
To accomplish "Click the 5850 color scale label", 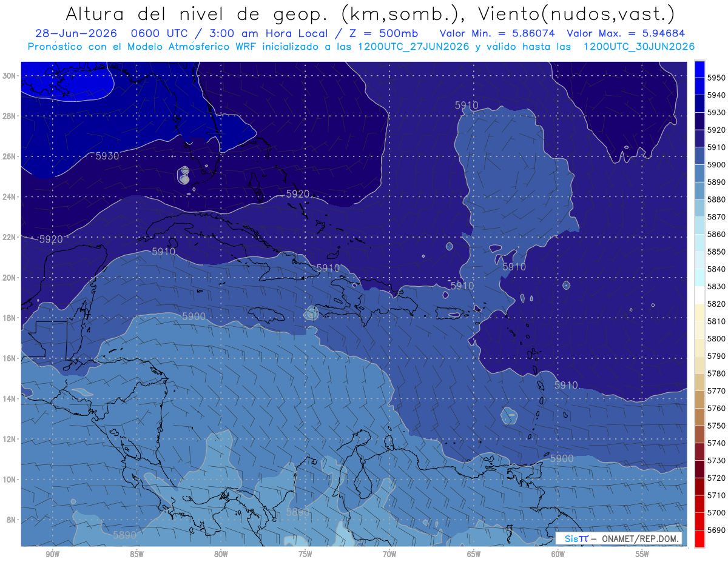I will [x=717, y=252].
